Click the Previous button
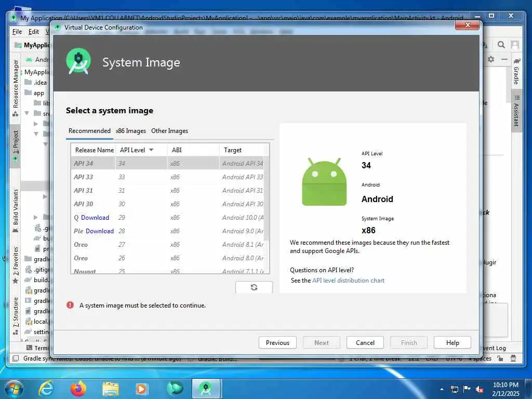 [277, 343]
